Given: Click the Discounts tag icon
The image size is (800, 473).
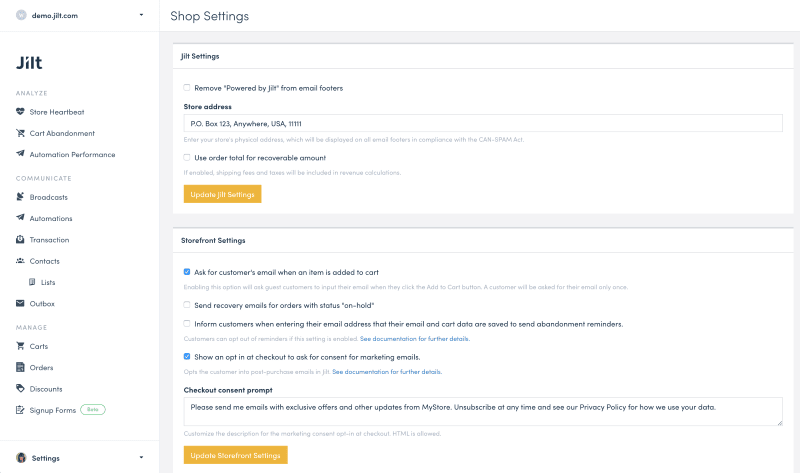Looking at the screenshot, I should [20, 388].
